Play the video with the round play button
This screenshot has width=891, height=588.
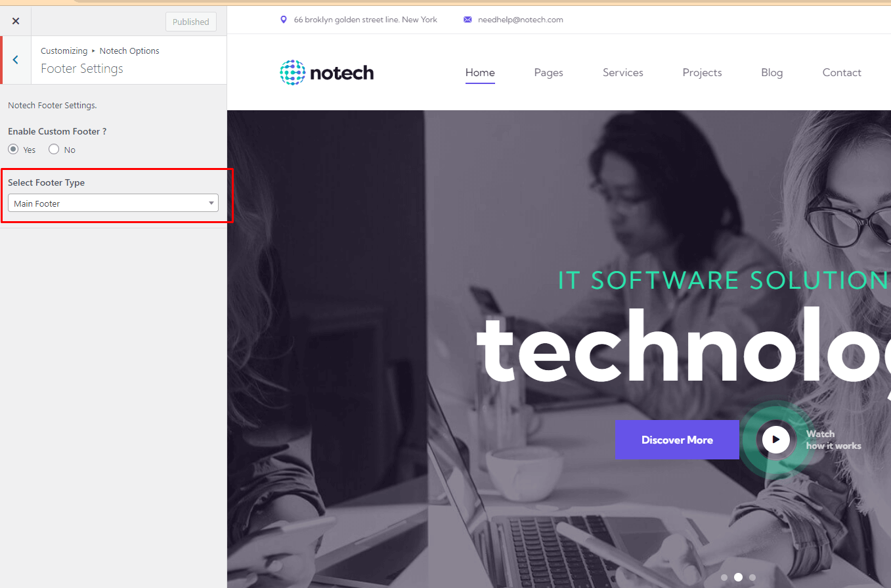775,439
